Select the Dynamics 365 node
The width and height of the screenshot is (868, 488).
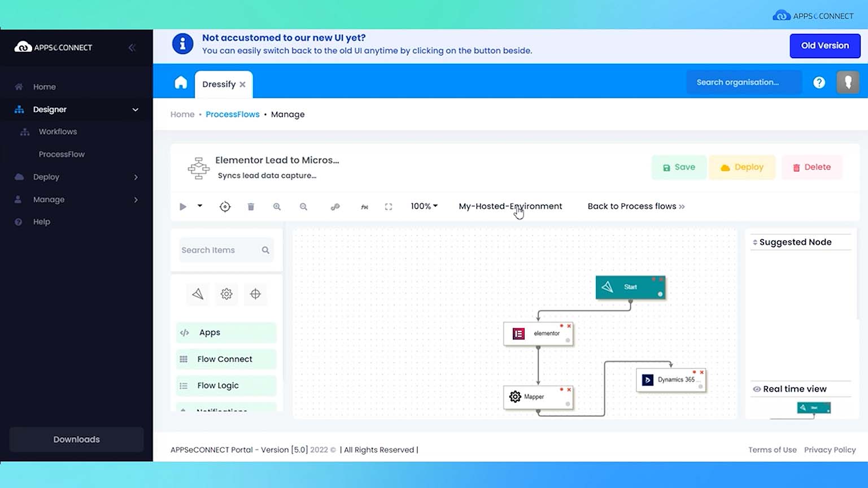click(671, 380)
